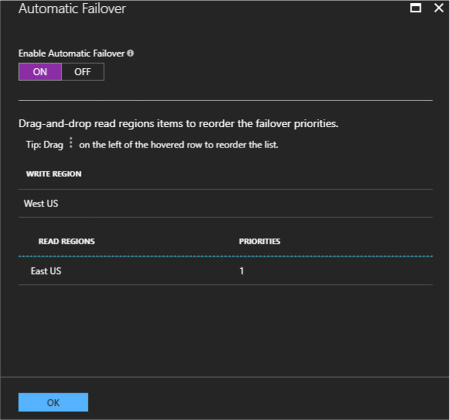Screen dimensions: 450x420
Task: Select the East US read region row
Action: tap(226, 271)
